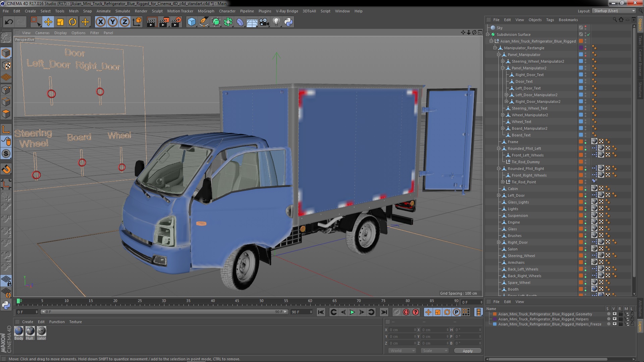Go to end of animation
This screenshot has height=362, width=644.
[384, 312]
